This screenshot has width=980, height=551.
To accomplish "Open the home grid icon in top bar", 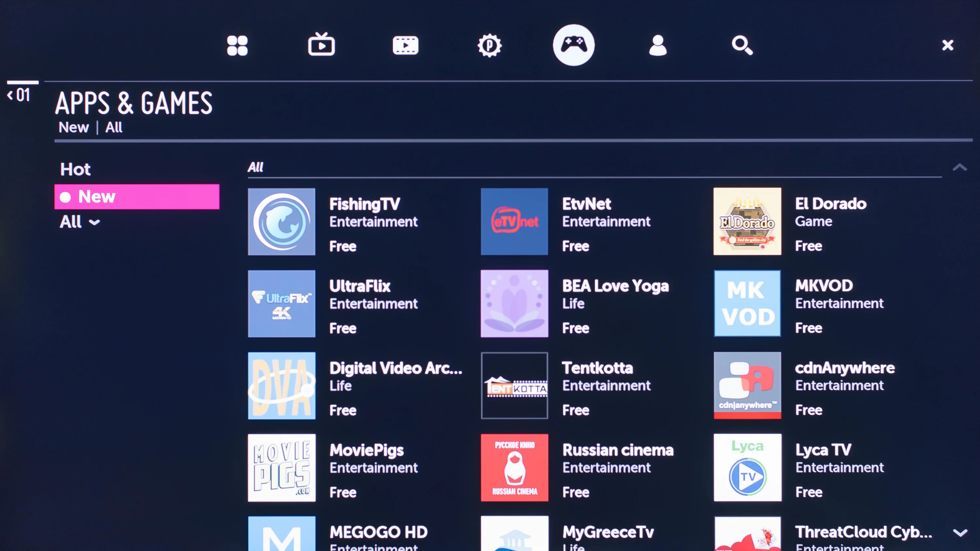I will tap(237, 46).
